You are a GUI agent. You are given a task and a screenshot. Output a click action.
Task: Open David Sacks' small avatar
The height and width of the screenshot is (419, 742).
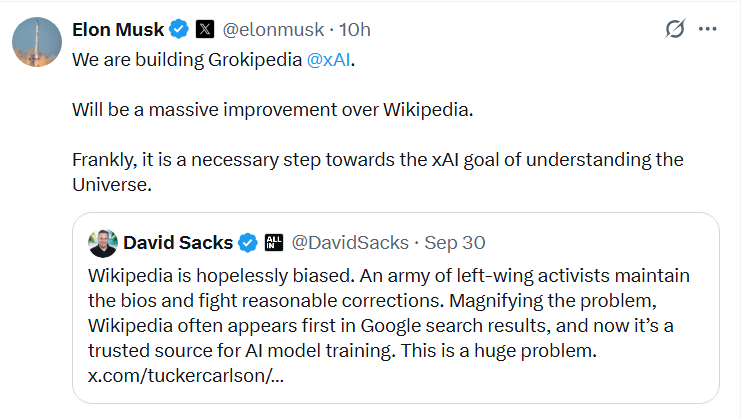(x=102, y=242)
